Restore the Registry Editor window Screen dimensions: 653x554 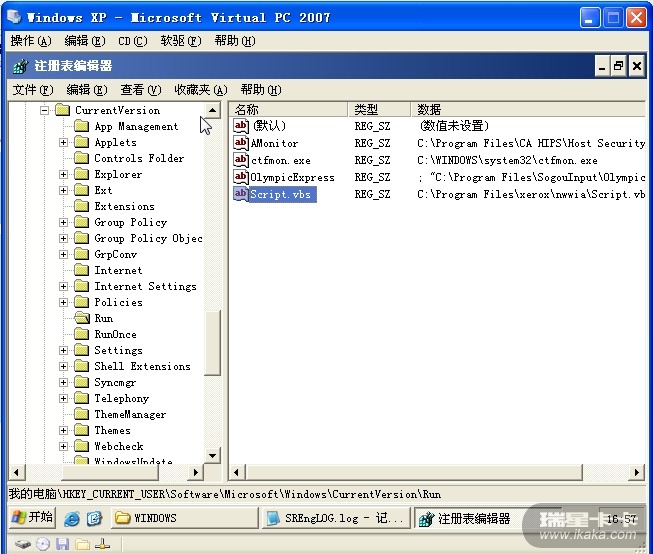[619, 66]
